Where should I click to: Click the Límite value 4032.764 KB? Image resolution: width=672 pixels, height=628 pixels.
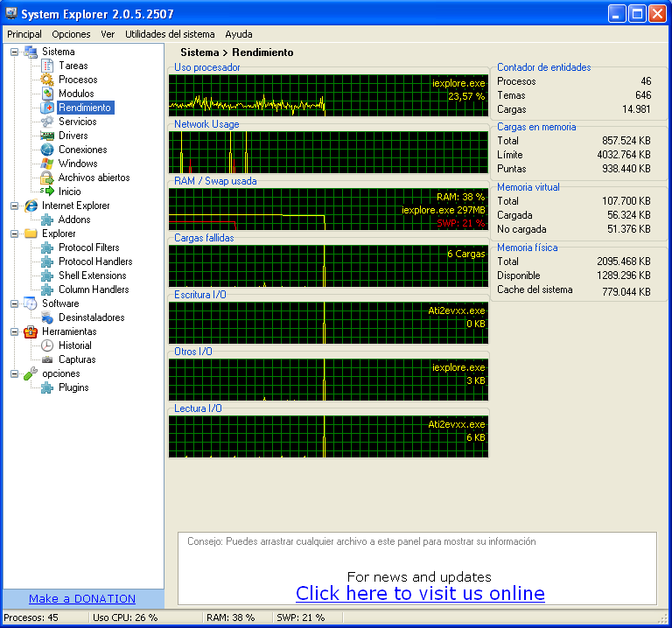[624, 155]
